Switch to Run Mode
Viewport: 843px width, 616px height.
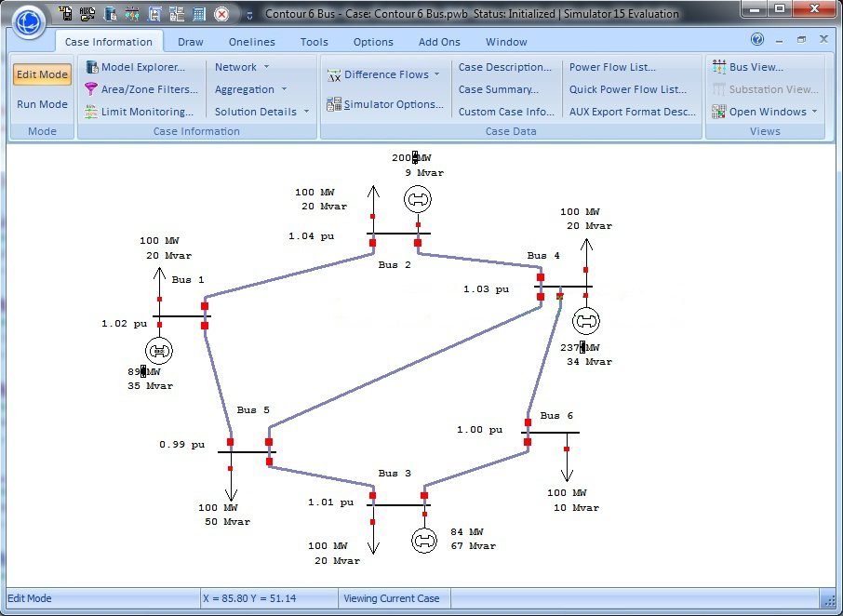tap(42, 104)
